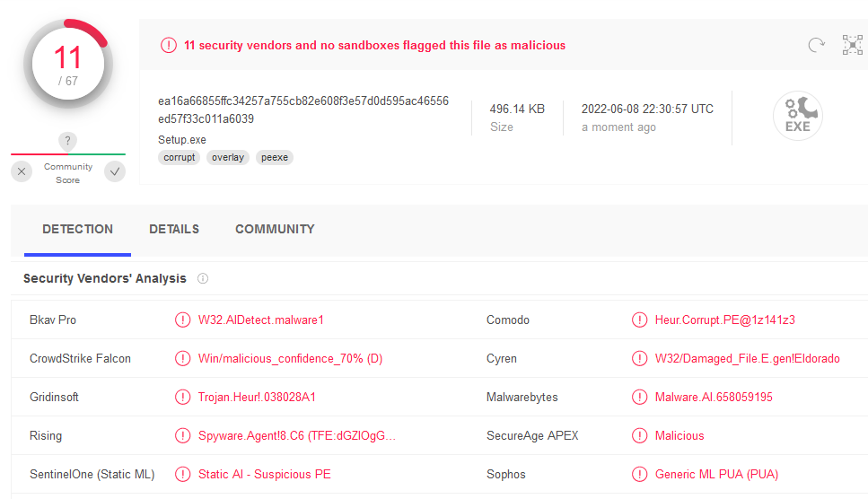Vote file as harmless with checkmark button

click(x=115, y=171)
